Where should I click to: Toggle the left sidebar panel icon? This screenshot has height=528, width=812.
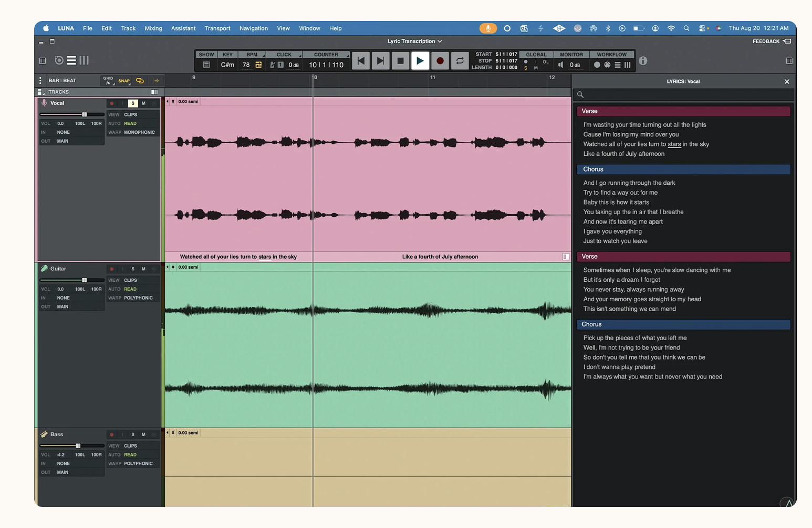[x=43, y=60]
